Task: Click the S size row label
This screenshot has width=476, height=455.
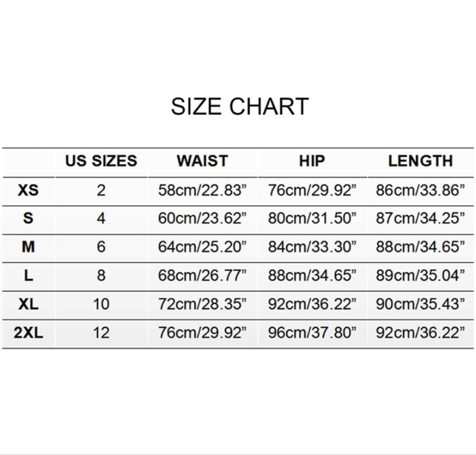Action: tap(28, 218)
